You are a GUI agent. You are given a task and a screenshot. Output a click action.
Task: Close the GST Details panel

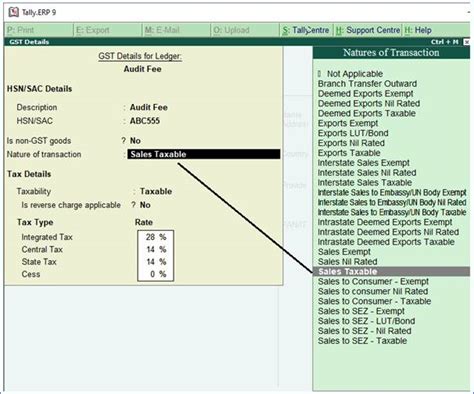coord(467,42)
